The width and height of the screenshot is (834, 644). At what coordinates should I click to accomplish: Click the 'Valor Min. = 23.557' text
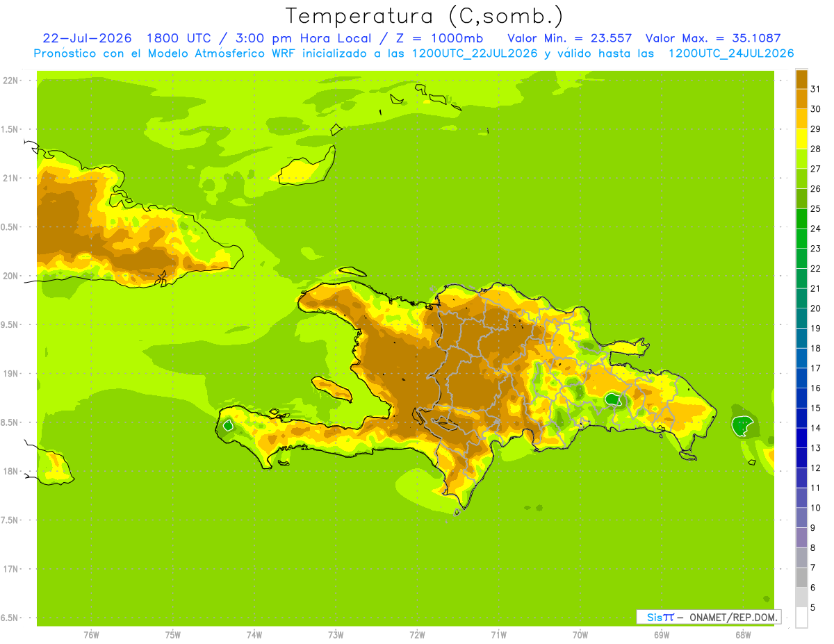pos(570,38)
